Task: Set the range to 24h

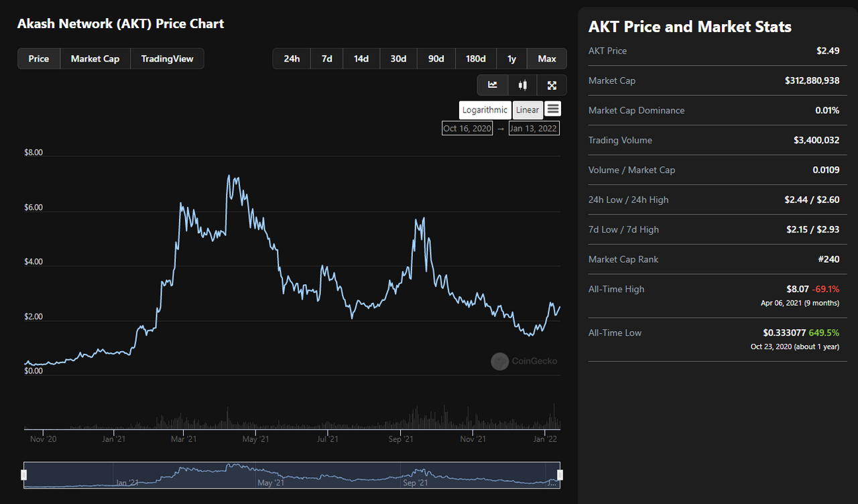Action: (x=292, y=59)
